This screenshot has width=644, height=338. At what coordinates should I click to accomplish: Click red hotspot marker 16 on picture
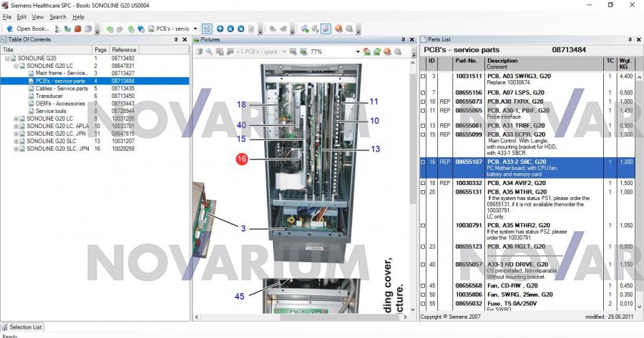coord(242,159)
